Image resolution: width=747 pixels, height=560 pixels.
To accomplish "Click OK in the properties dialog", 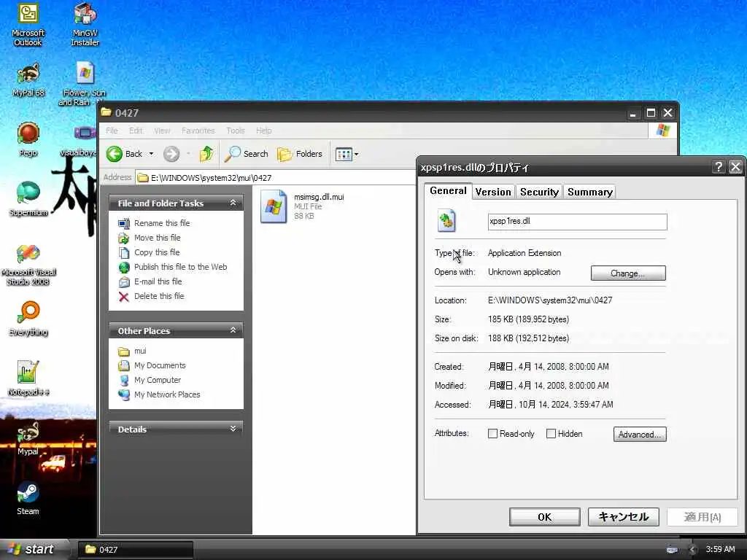I will point(544,517).
